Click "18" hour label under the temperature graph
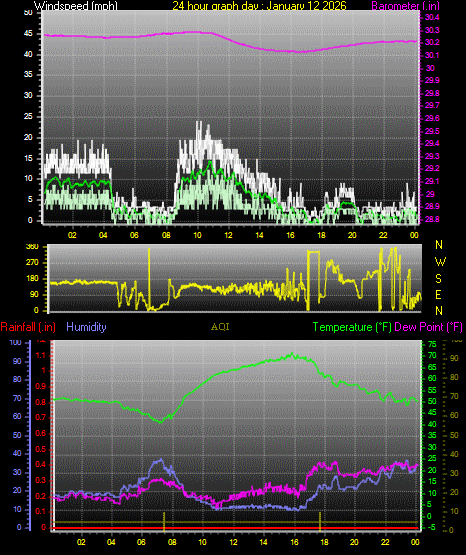 324,542
